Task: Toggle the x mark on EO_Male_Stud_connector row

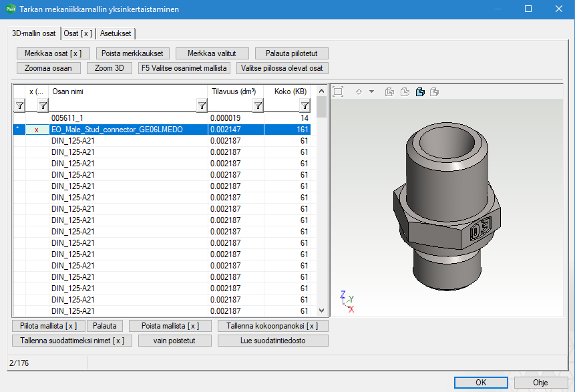Action: tap(36, 130)
